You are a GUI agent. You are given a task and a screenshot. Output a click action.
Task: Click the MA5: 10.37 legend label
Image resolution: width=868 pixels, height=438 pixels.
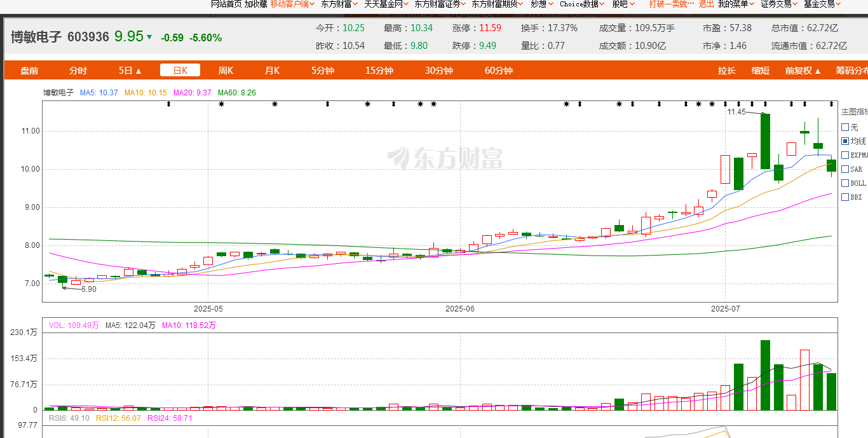99,93
